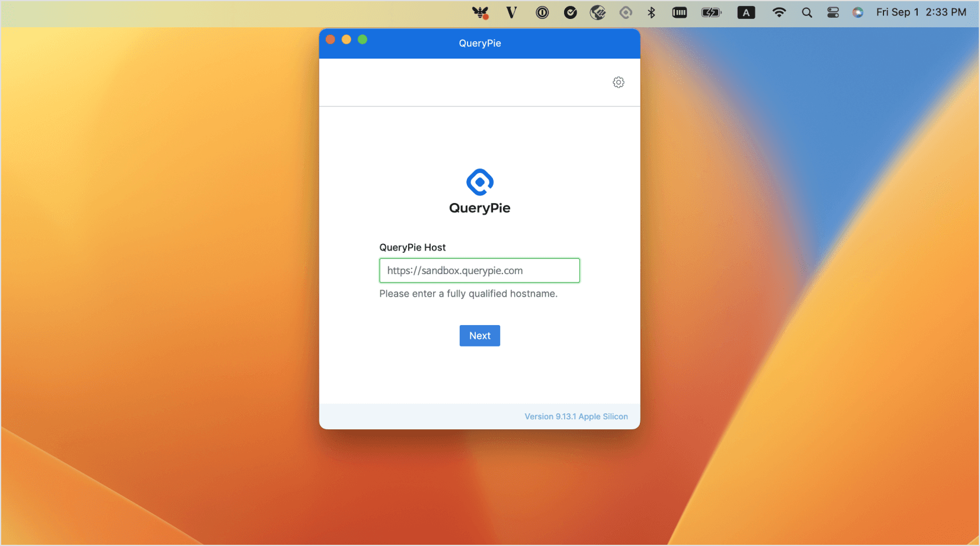Open the QueryPie status bar menu icon
Viewport: 980px width, 546px height.
coord(625,12)
